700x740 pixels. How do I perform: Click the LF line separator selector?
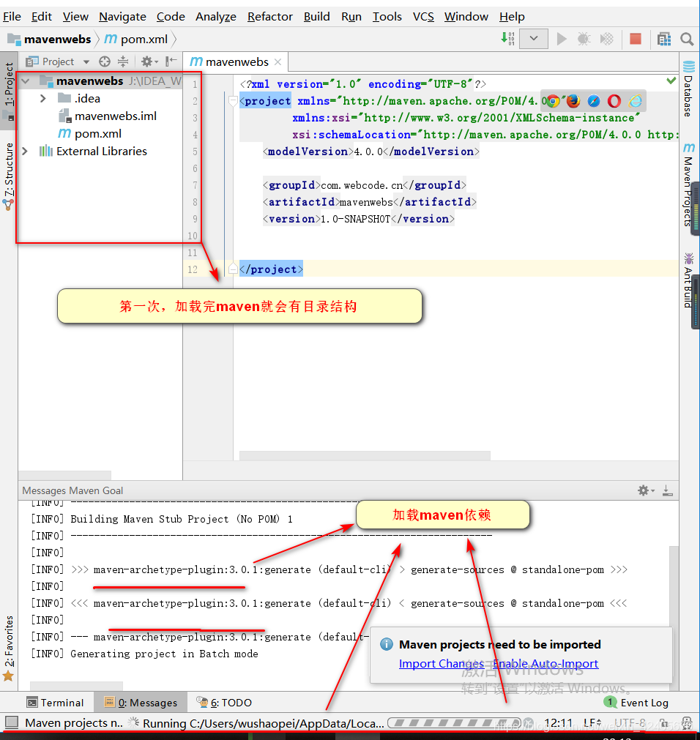point(592,723)
